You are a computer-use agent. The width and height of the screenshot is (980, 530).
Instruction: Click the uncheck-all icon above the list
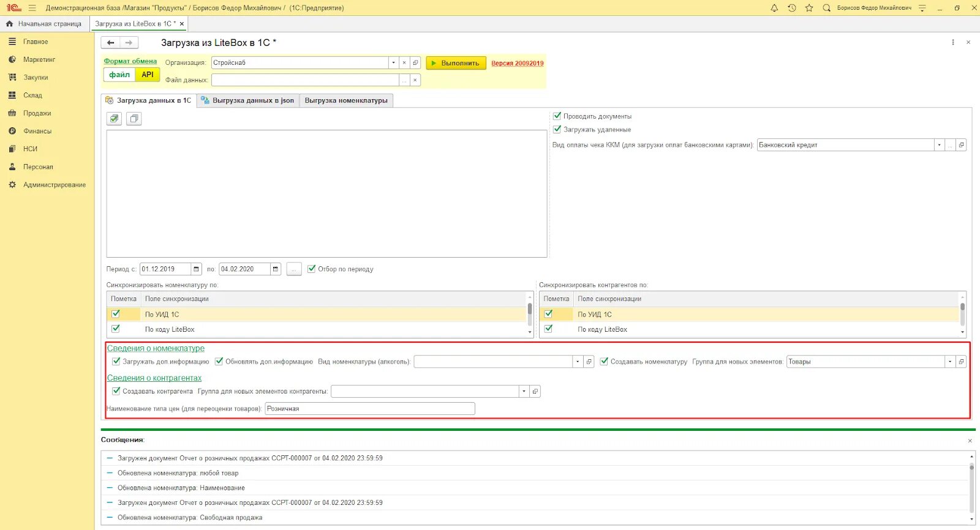(134, 119)
